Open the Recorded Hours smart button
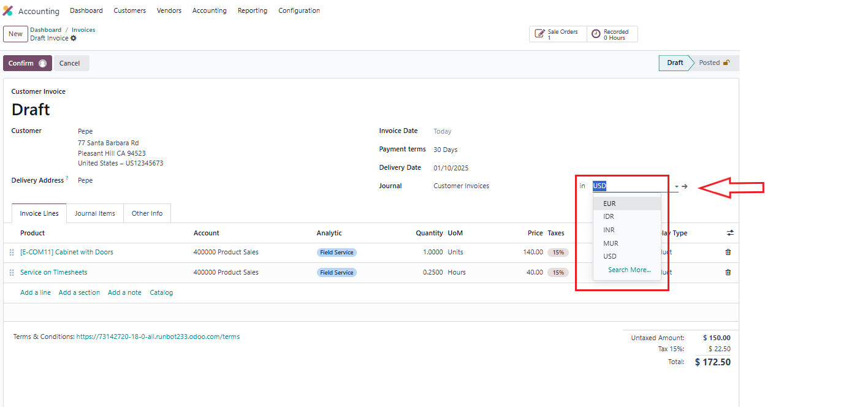Viewport: 868px width, 407px height. coord(612,34)
